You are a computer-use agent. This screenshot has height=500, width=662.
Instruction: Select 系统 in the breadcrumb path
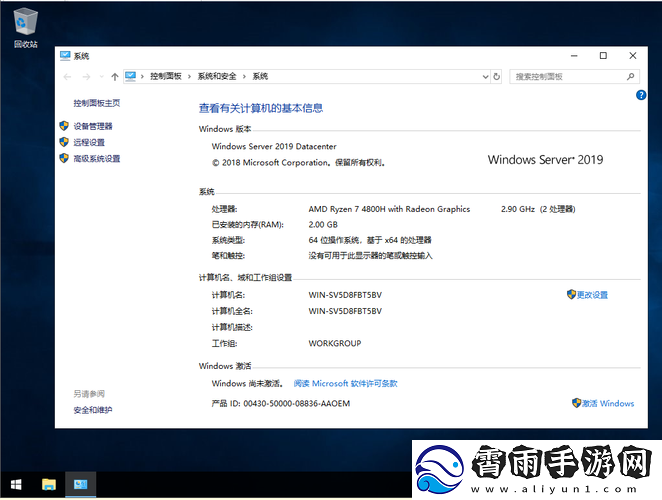point(260,76)
